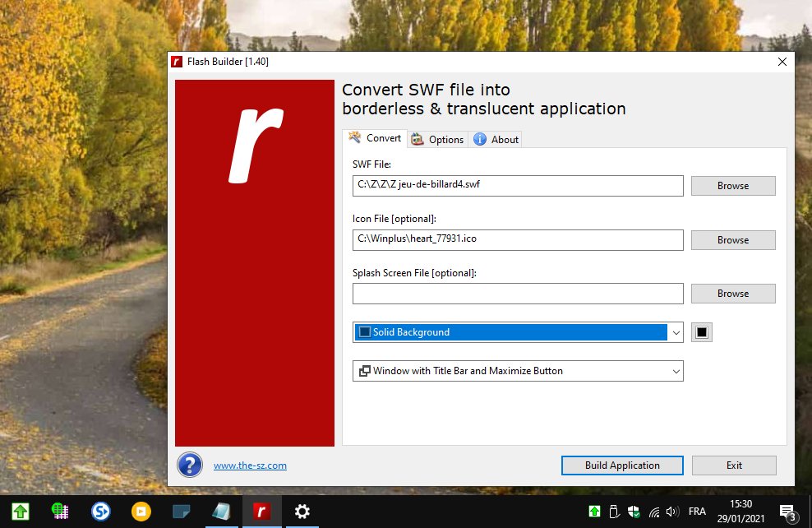The image size is (812, 528).
Task: Switch to the Convert tab
Action: pos(376,138)
